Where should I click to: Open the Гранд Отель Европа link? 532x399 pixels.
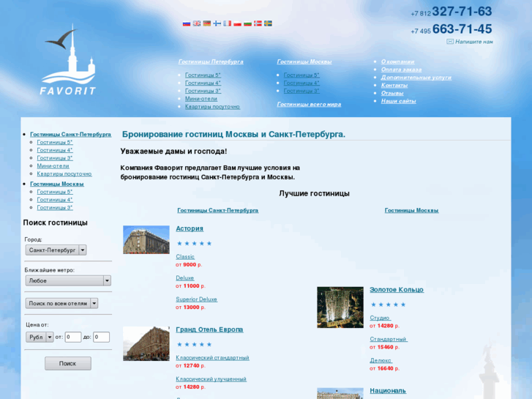click(209, 329)
